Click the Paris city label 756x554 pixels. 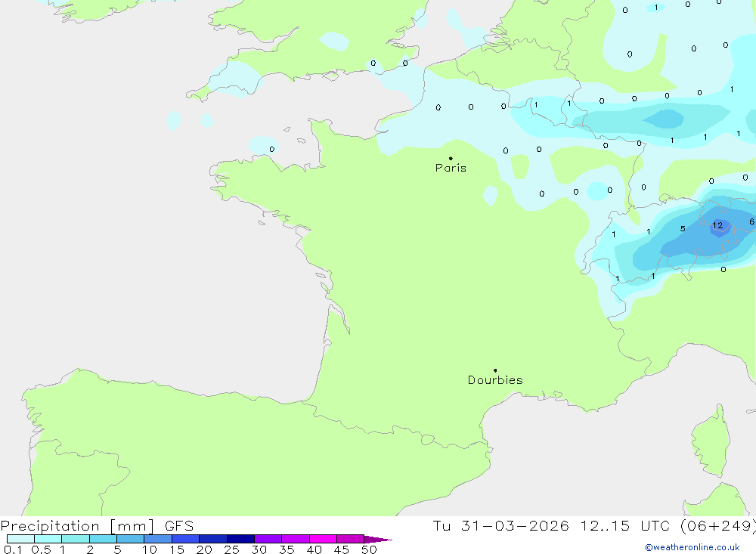click(451, 168)
